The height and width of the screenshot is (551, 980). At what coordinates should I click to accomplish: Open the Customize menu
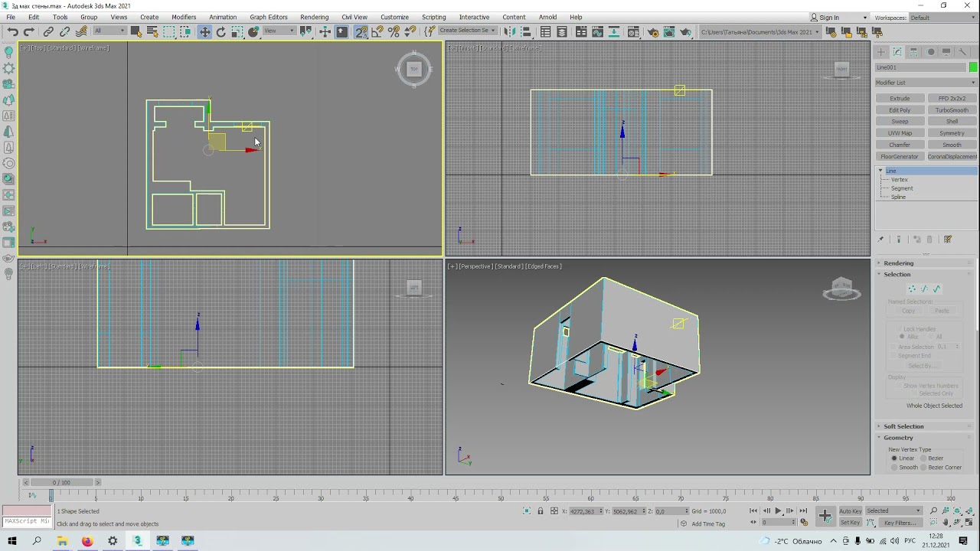point(394,17)
